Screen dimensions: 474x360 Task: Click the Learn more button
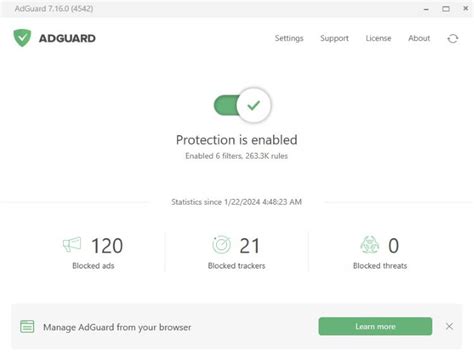pos(375,326)
